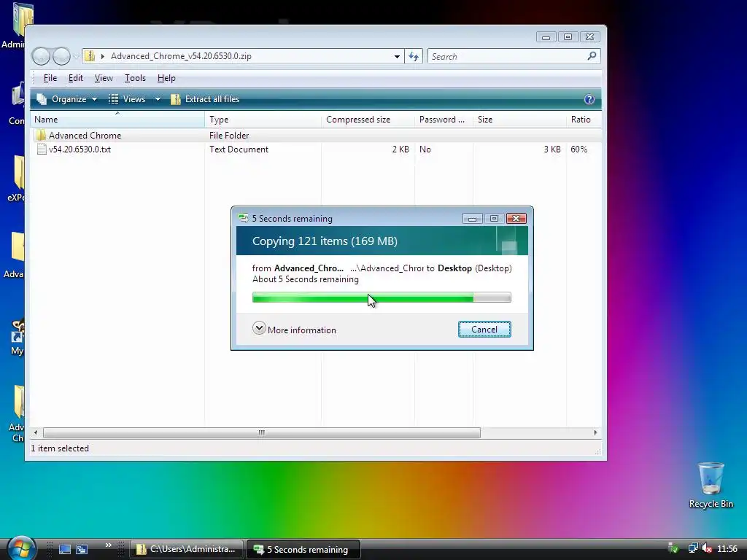Click the text document icon of v54.20.6530.0.txt

[42, 149]
